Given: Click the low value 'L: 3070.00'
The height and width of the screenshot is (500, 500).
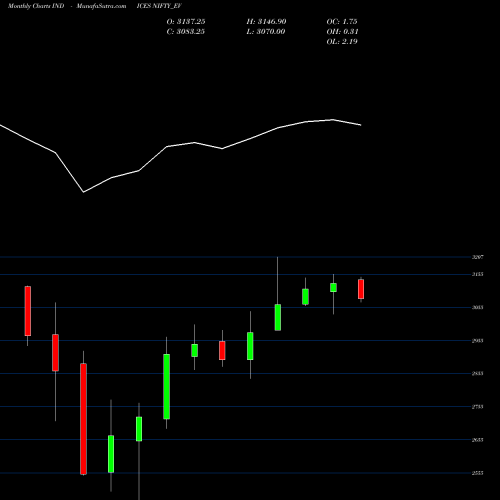Looking at the screenshot, I should pyautogui.click(x=266, y=32).
